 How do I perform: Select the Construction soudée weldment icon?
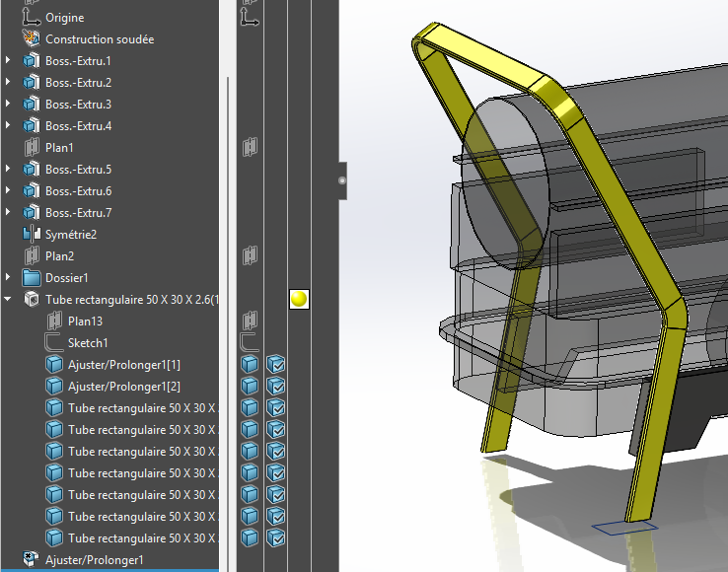31,39
